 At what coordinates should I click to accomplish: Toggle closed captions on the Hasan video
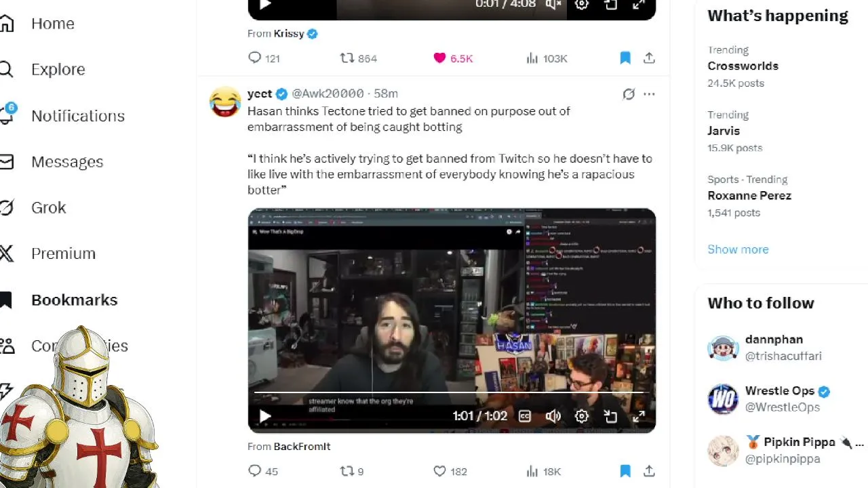coord(525,416)
